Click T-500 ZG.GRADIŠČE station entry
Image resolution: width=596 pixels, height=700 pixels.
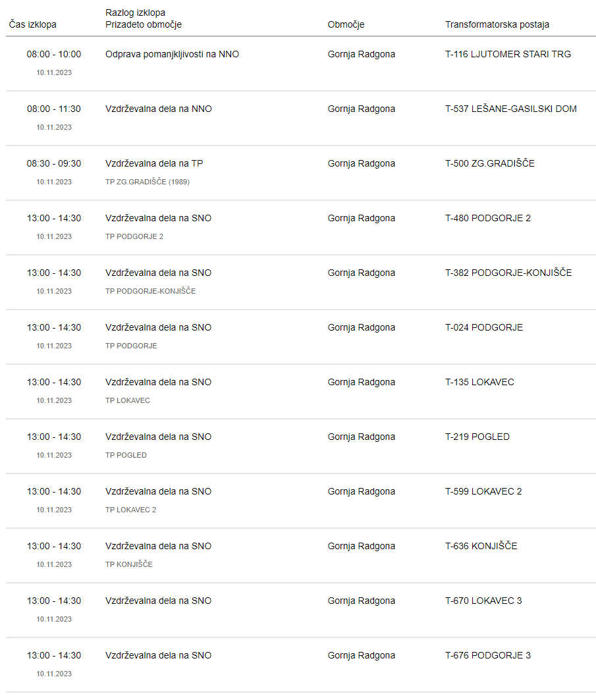tap(490, 163)
